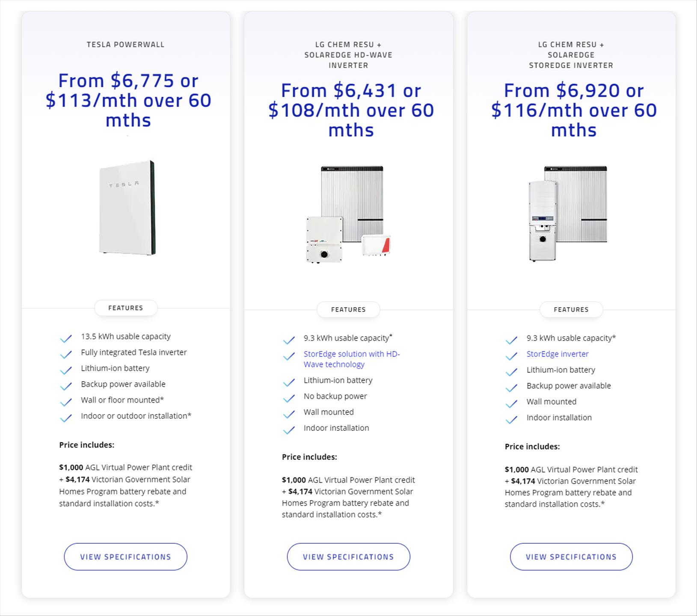Screen dimensions: 697x616
Task: Click the Features label on the StorEdge inverter card
Action: click(571, 309)
